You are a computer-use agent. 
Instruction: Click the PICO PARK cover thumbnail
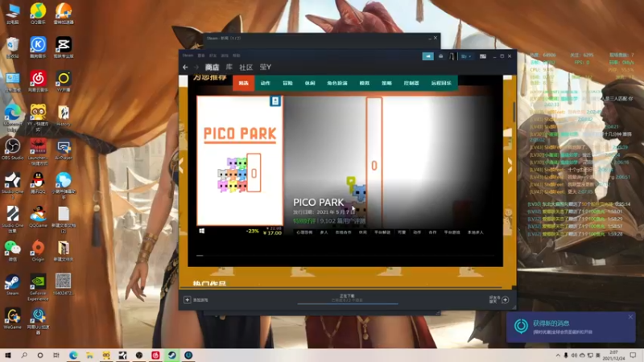[x=240, y=160]
